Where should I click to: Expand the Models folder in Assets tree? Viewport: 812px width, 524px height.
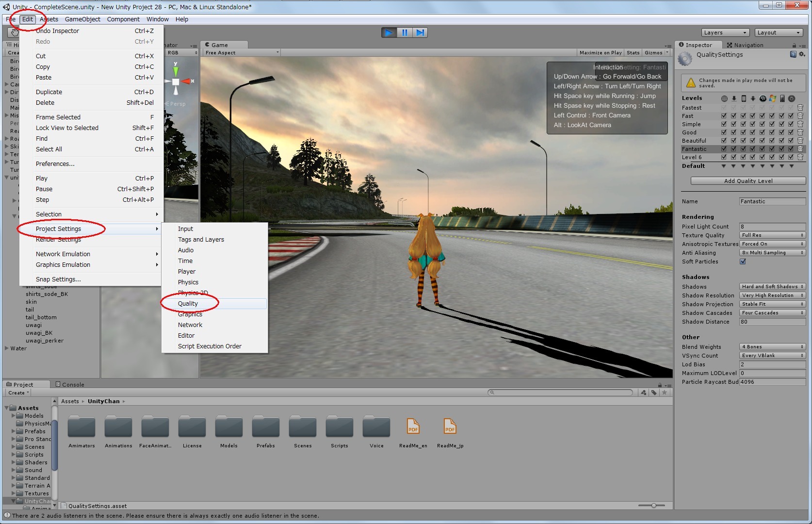tap(12, 416)
